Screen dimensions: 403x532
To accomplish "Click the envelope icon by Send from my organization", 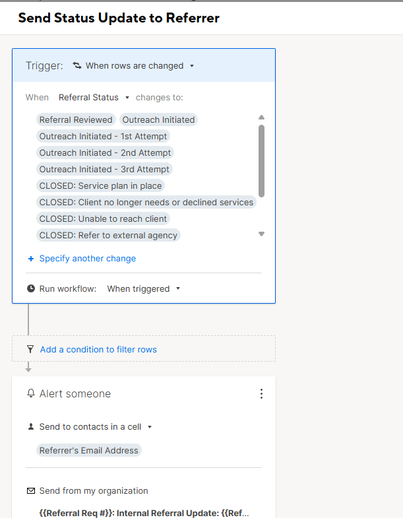I will click(31, 491).
